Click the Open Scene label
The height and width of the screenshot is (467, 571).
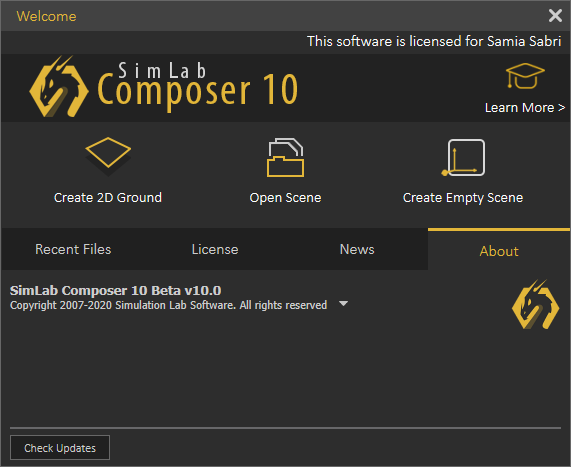click(x=286, y=198)
